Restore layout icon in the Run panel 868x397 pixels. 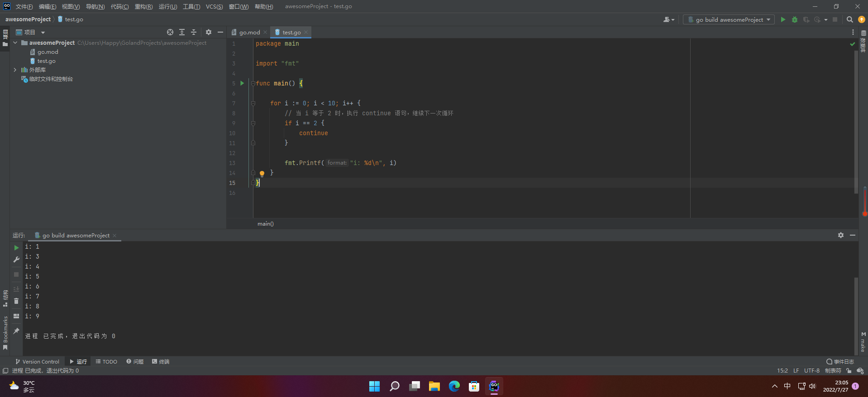[16, 316]
